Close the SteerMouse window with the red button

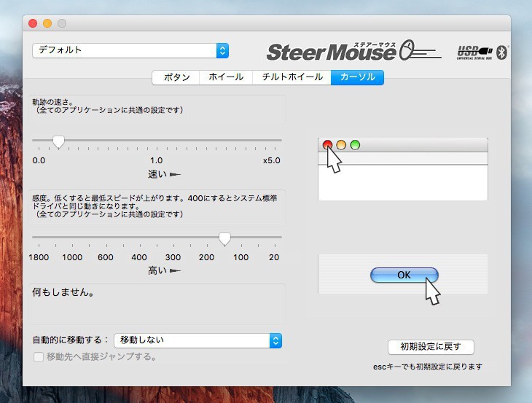(33, 23)
